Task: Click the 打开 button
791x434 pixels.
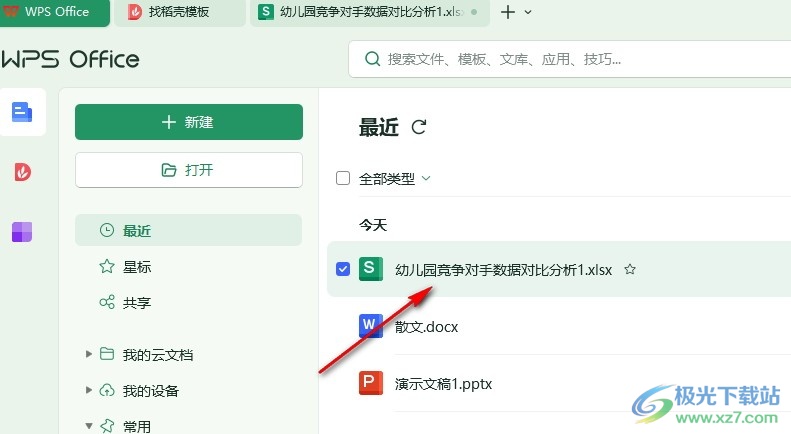Action: (x=189, y=170)
